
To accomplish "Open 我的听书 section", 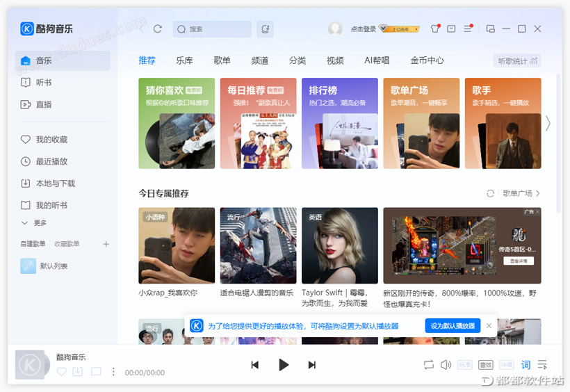I will [x=63, y=206].
